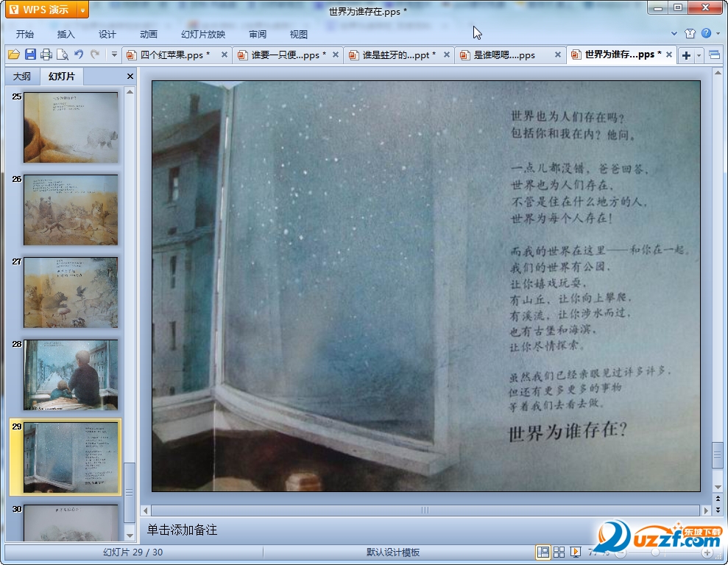Close the 是谁嗯嗯....pps tab

point(558,55)
